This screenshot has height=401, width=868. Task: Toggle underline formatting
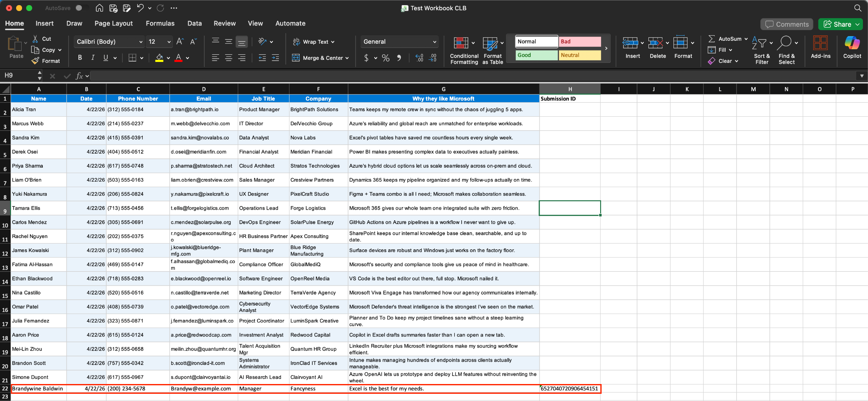pyautogui.click(x=105, y=57)
